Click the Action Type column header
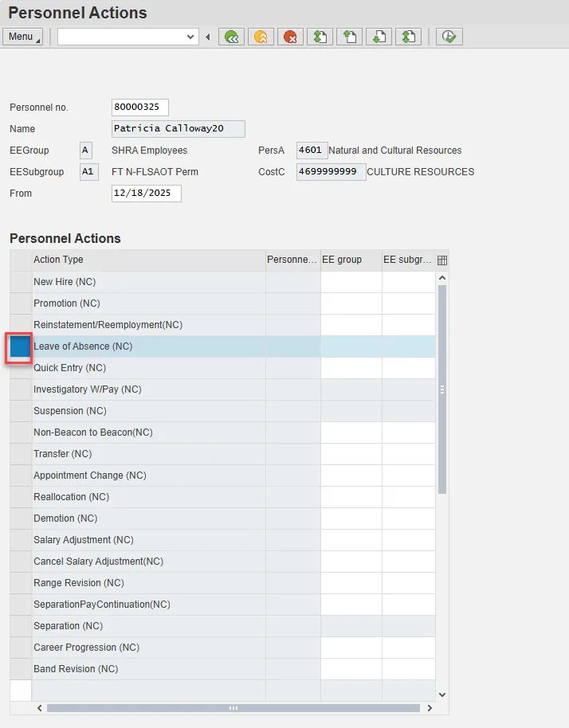This screenshot has width=569, height=728. coord(149,260)
